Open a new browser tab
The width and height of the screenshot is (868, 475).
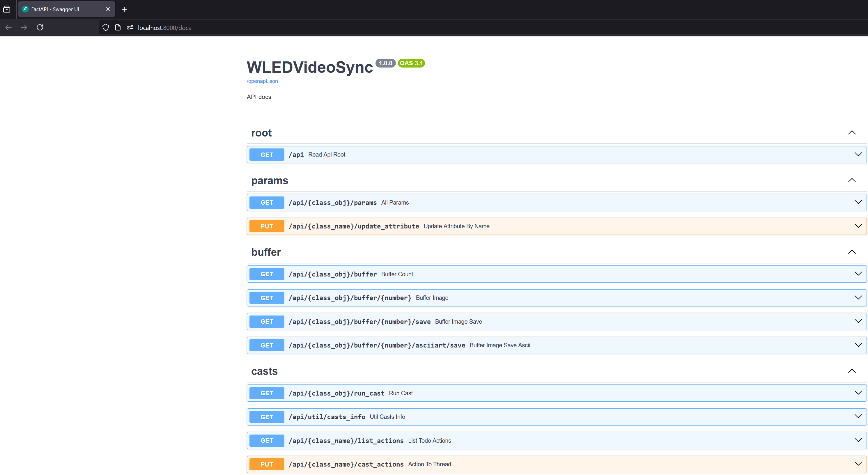pyautogui.click(x=124, y=9)
